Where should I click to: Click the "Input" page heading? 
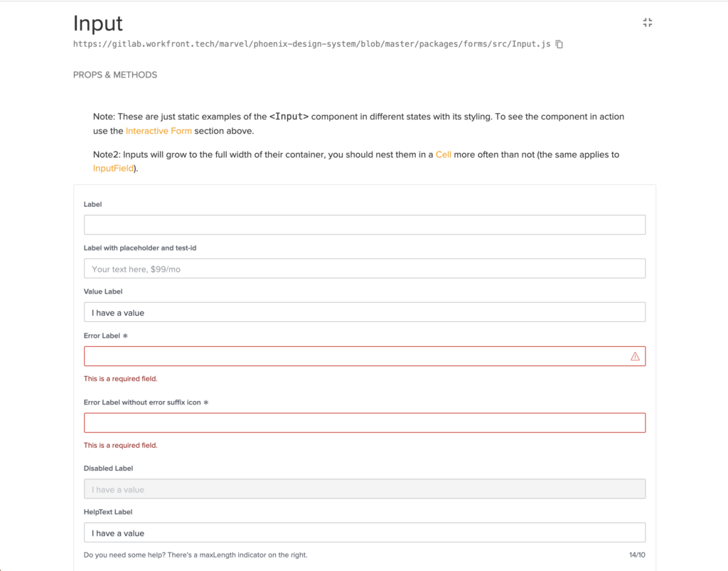pos(98,23)
